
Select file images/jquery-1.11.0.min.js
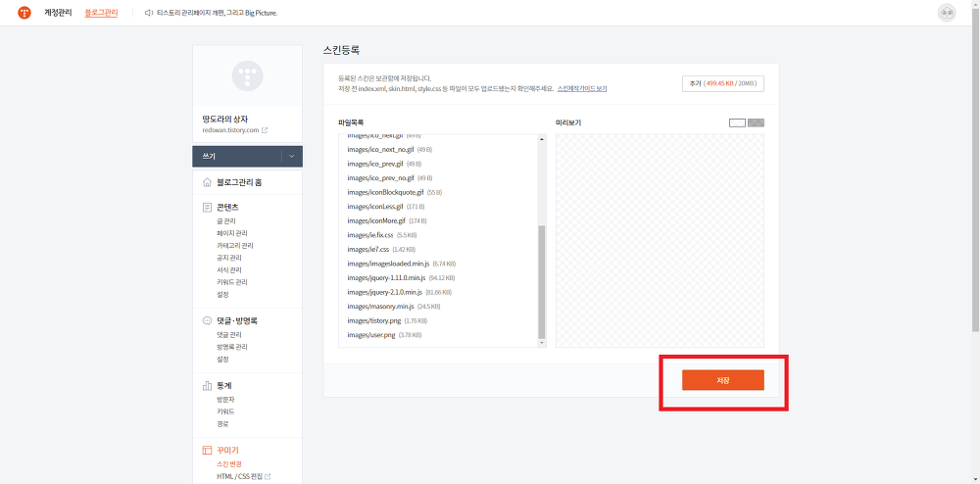click(x=401, y=278)
